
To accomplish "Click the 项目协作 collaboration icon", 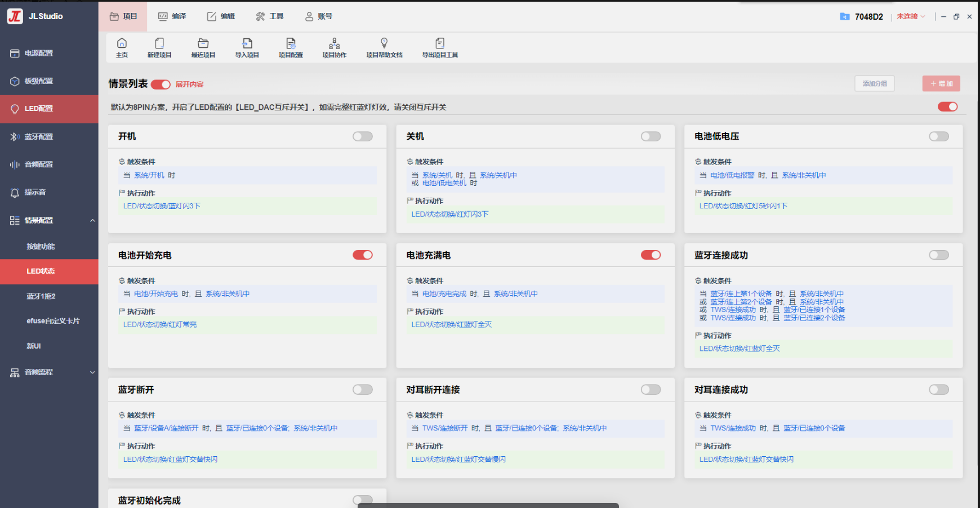I will pyautogui.click(x=335, y=43).
